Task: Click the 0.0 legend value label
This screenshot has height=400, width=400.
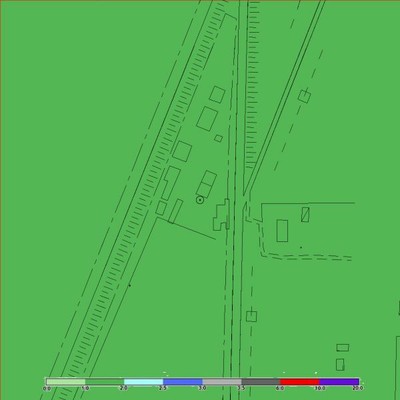Action: point(47,388)
